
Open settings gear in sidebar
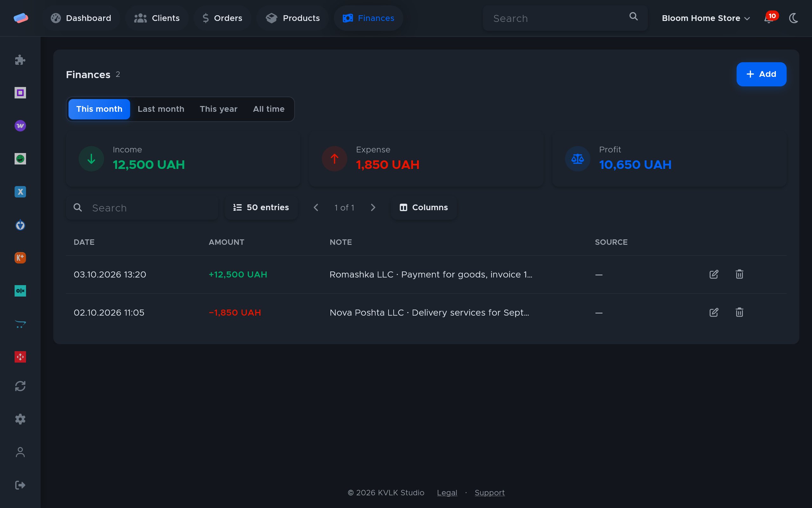click(20, 419)
